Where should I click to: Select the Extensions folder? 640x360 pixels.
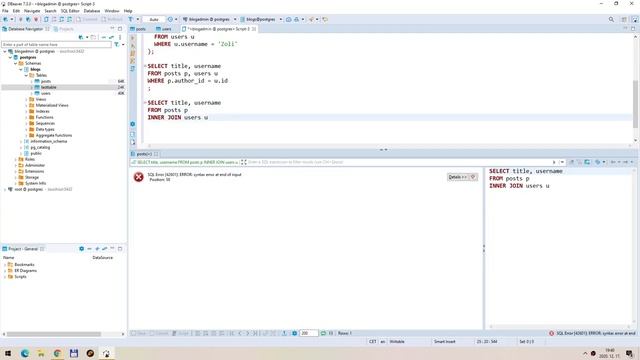[34, 171]
